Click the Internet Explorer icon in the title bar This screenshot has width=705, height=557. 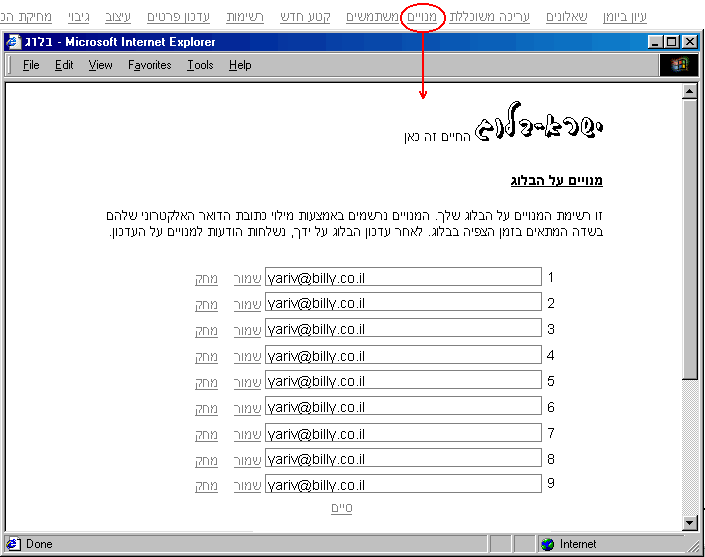click(13, 42)
